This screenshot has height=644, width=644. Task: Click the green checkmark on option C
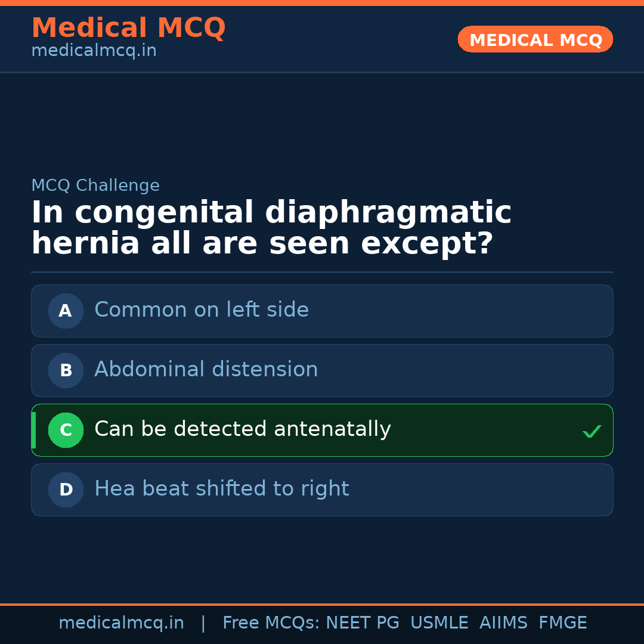(592, 431)
